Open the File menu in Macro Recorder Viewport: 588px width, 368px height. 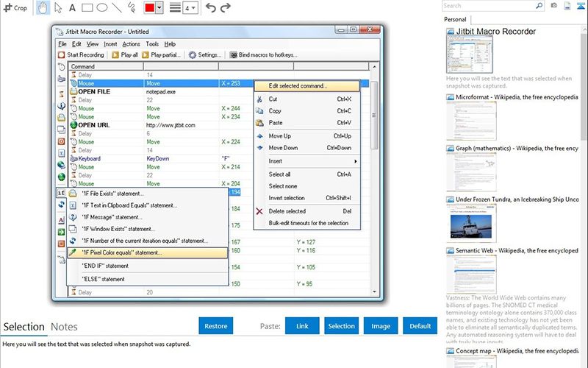coord(62,44)
